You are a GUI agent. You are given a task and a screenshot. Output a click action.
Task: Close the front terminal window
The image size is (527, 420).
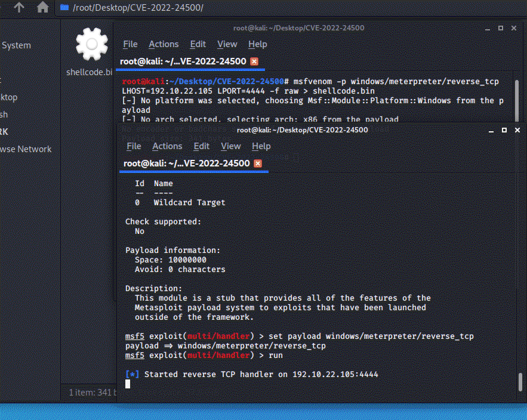(x=517, y=130)
